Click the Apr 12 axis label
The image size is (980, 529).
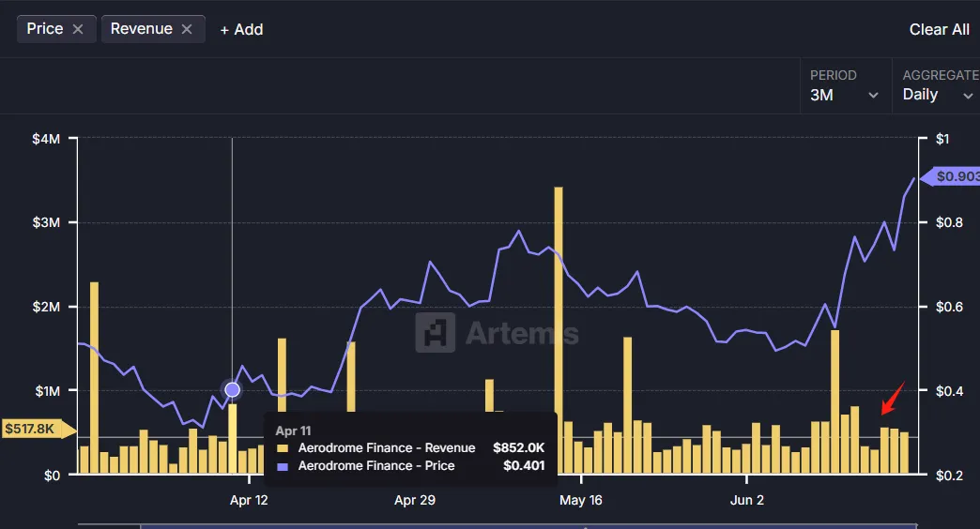click(249, 500)
